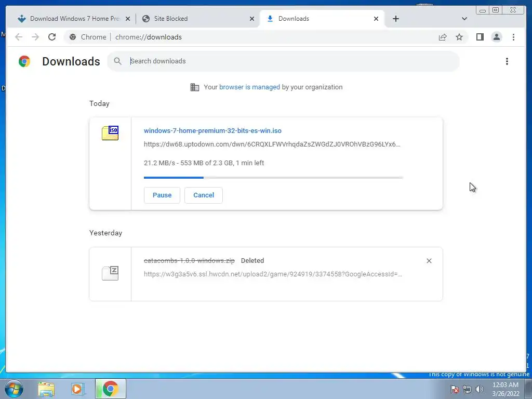Viewport: 532px width, 399px height.
Task: Close the Site Blocked tab
Action: click(252, 19)
